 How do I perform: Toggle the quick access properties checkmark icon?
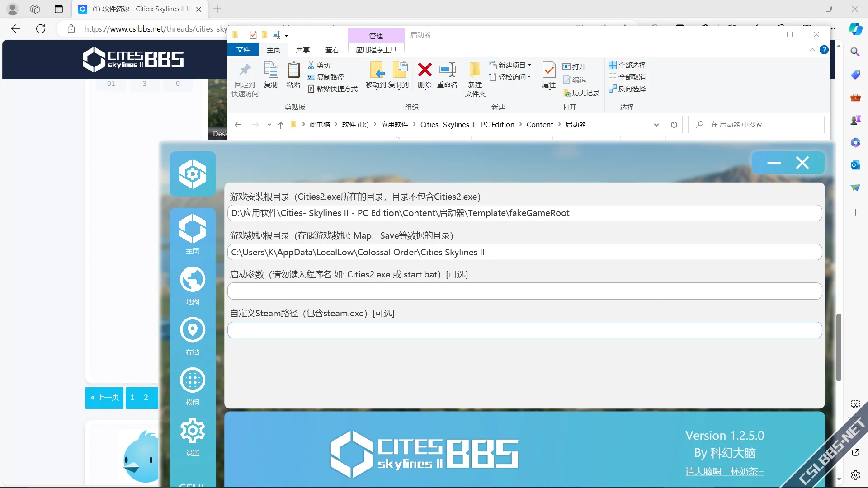253,35
